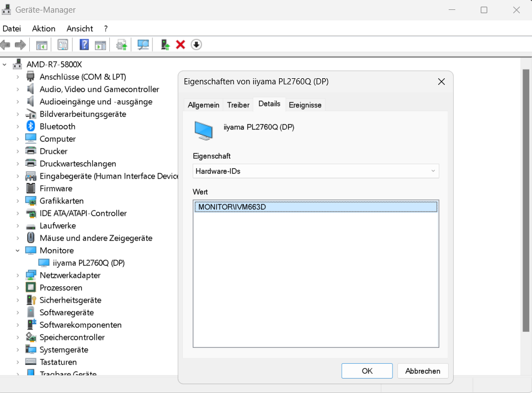Click the enable device green arrow icon
532x393 pixels.
click(165, 45)
